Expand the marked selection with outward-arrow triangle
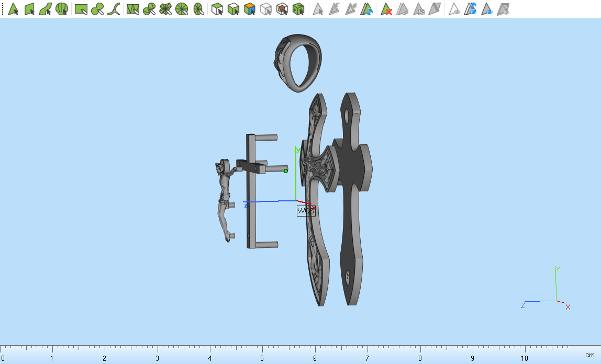The width and height of the screenshot is (601, 364). coord(350,9)
